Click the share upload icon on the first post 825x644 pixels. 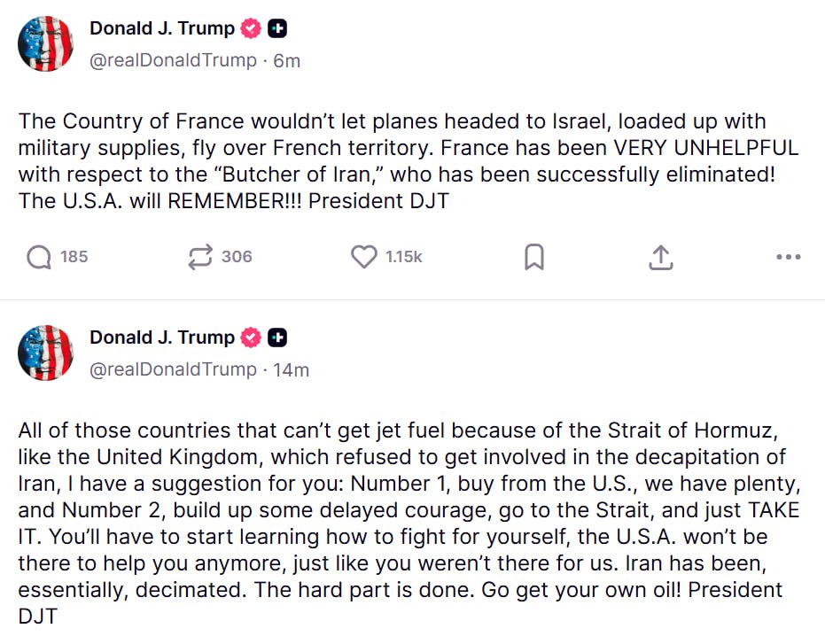pos(660,257)
